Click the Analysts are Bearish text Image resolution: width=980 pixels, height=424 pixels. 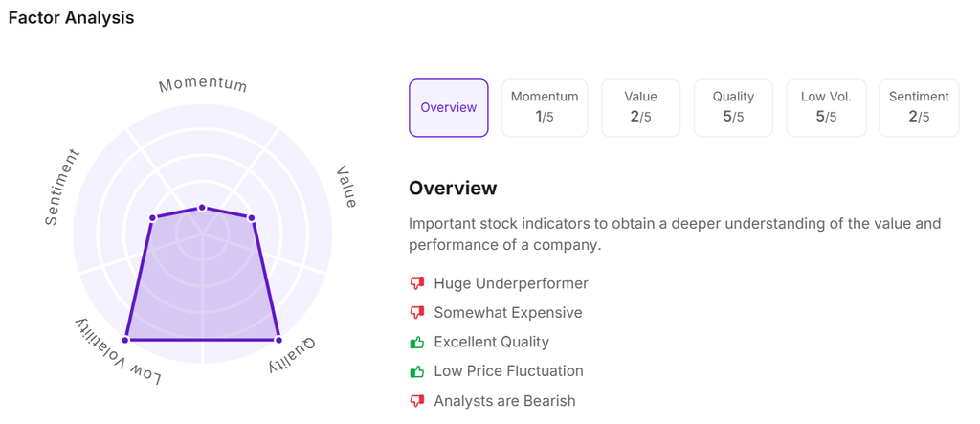coord(504,401)
